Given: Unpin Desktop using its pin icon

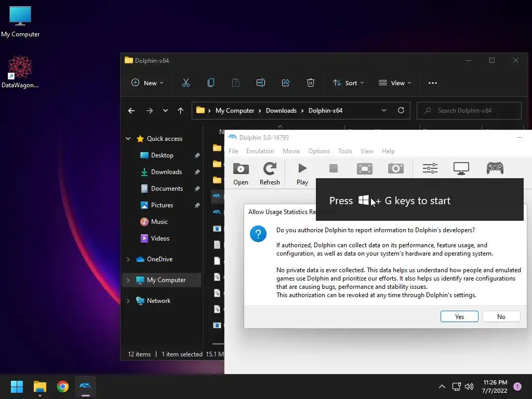Looking at the screenshot, I should coord(197,155).
